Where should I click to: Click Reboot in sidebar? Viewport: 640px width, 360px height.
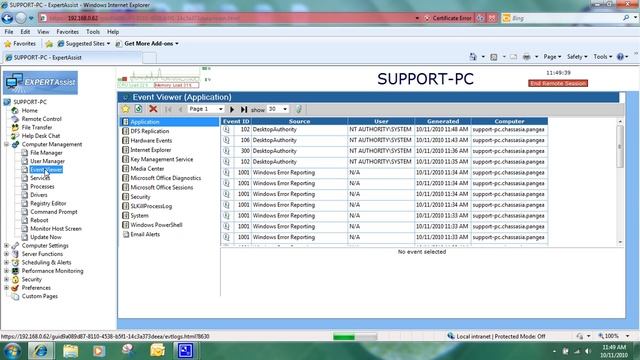(39, 220)
